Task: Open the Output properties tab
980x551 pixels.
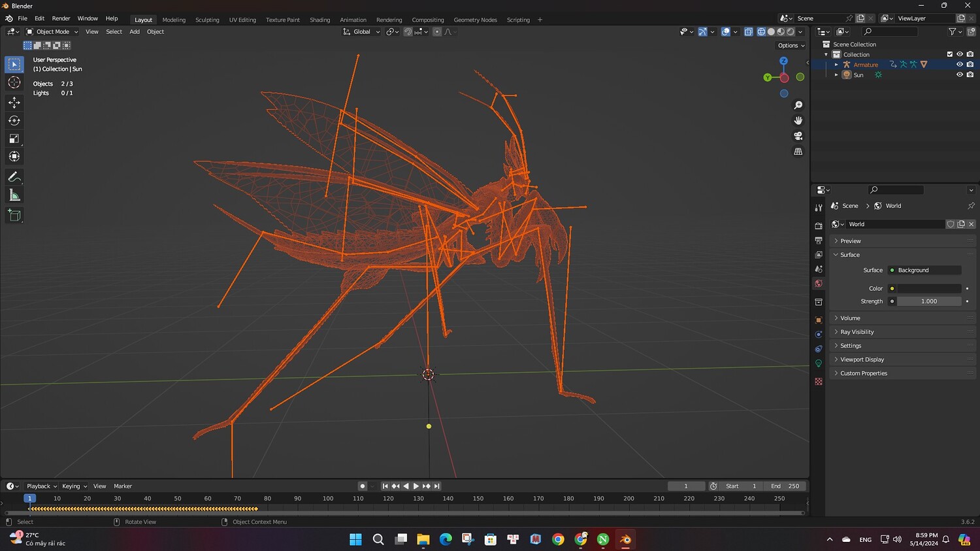Action: 819,241
